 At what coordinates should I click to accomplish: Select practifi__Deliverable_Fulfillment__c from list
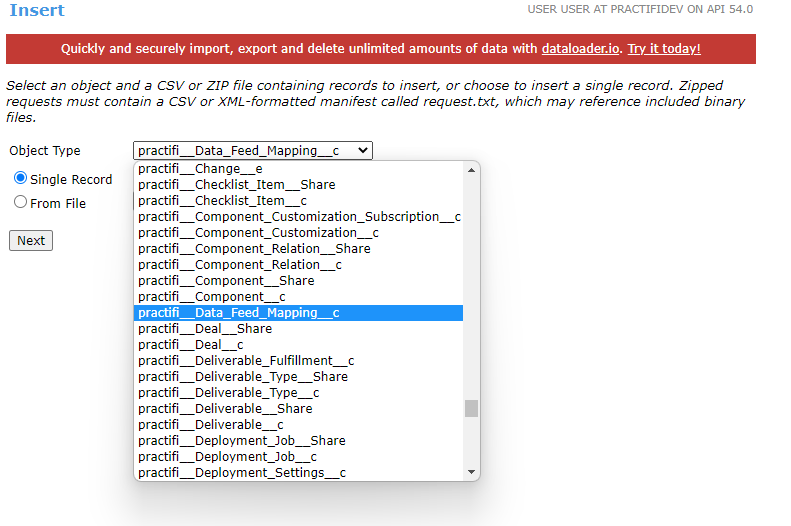298,361
